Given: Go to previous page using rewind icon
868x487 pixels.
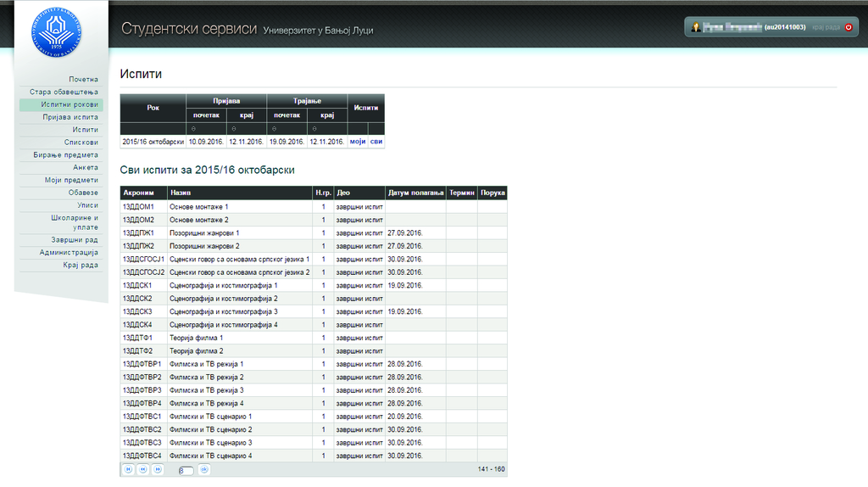Looking at the screenshot, I should pyautogui.click(x=143, y=469).
